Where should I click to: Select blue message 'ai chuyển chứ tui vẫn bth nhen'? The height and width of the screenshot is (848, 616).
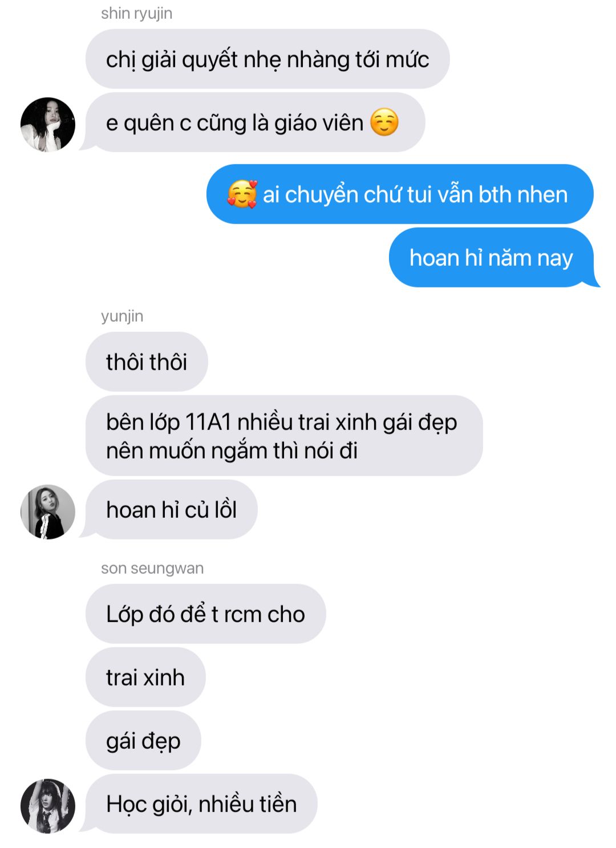(x=400, y=194)
